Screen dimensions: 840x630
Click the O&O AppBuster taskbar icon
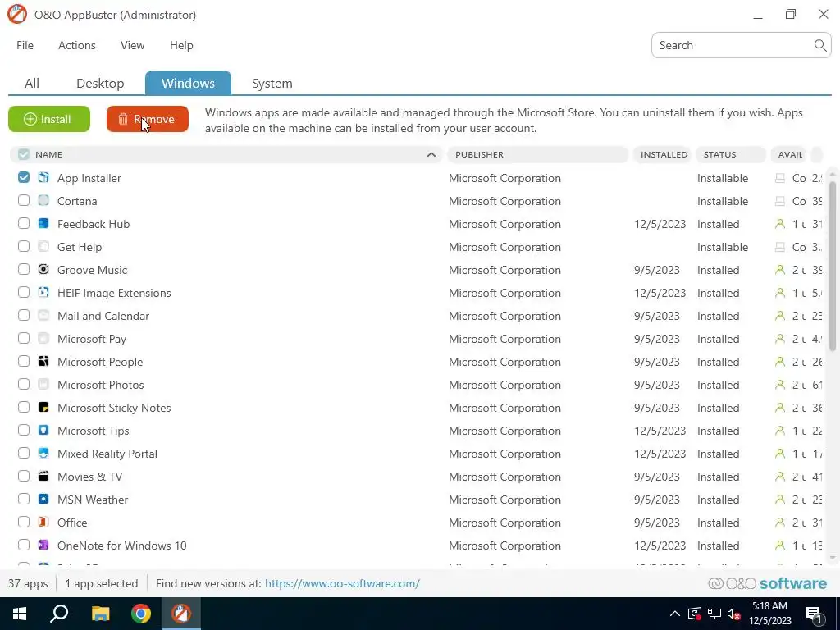[x=181, y=614]
